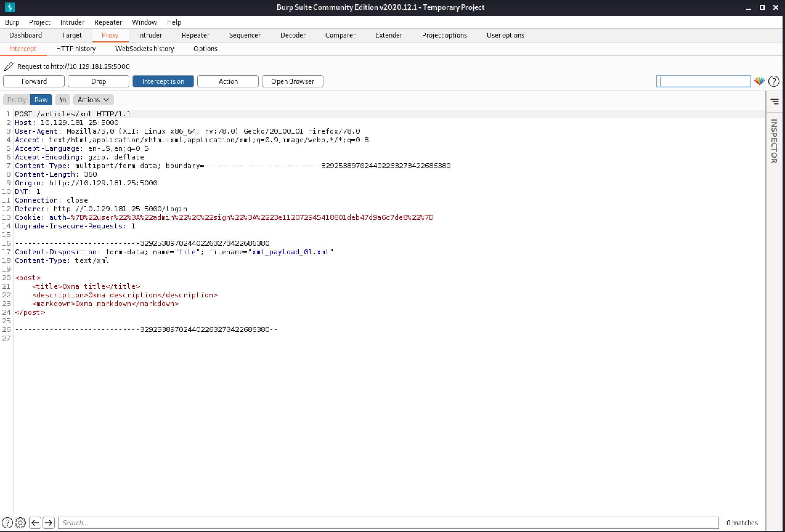Click the <title>0xma title</title> line
This screenshot has height=532, width=785.
click(86, 286)
